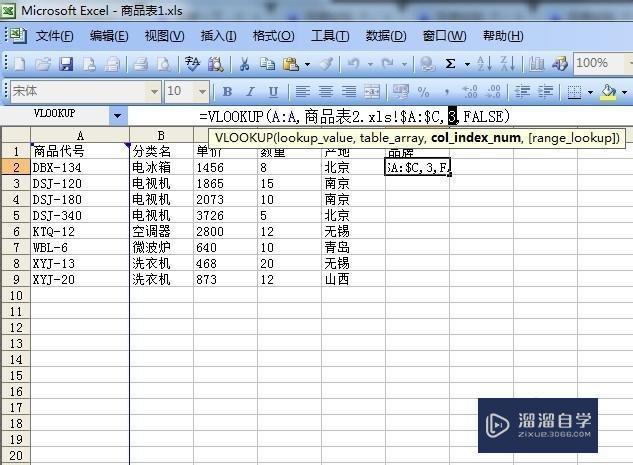Open the Paste options dropdown arrow
The height and width of the screenshot is (465, 633).
308,64
